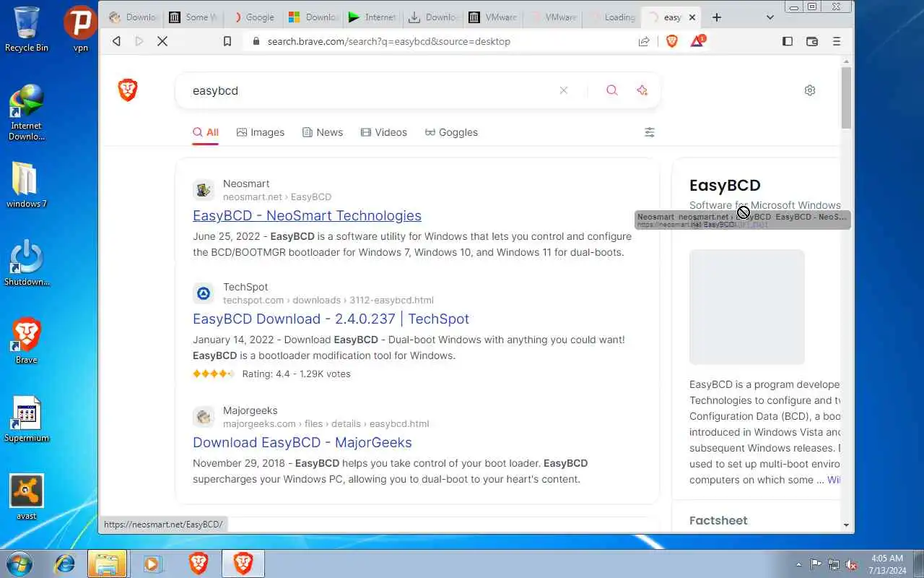
Task: Click the Action Center flag tray icon
Action: 816,565
